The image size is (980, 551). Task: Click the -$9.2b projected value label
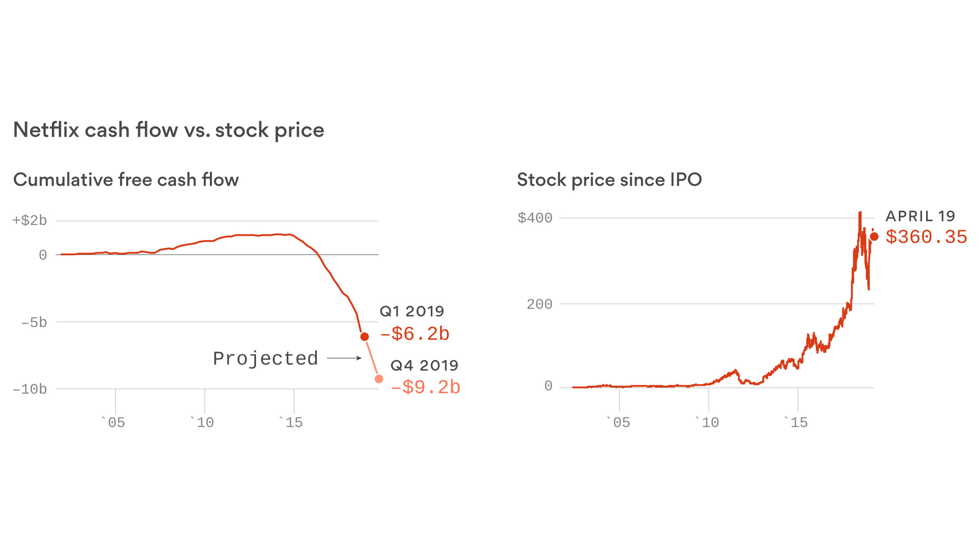click(425, 387)
